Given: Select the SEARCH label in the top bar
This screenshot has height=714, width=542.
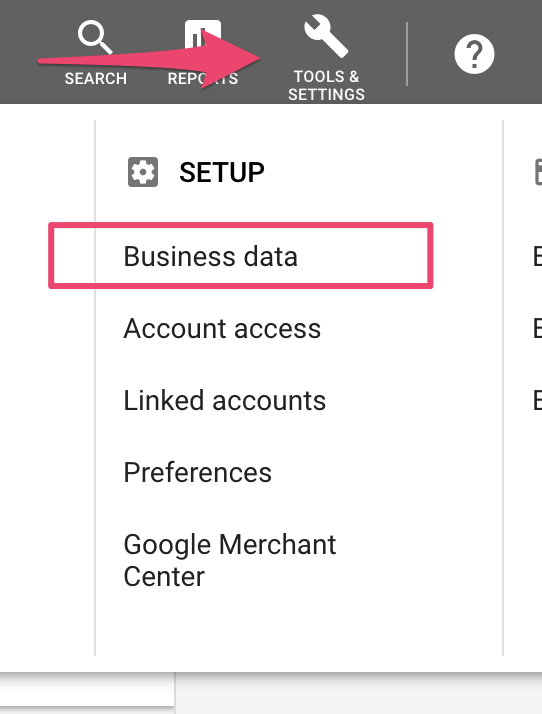Looking at the screenshot, I should (96, 79).
